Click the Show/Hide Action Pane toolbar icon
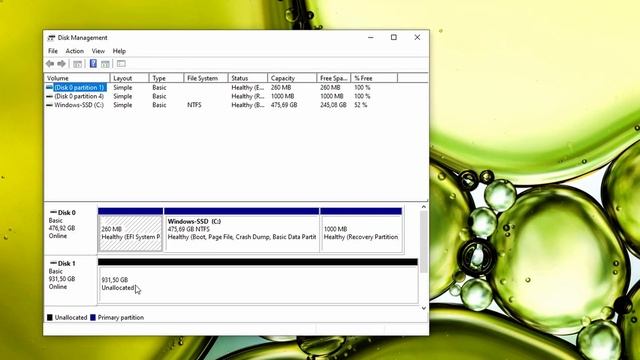 pos(105,64)
